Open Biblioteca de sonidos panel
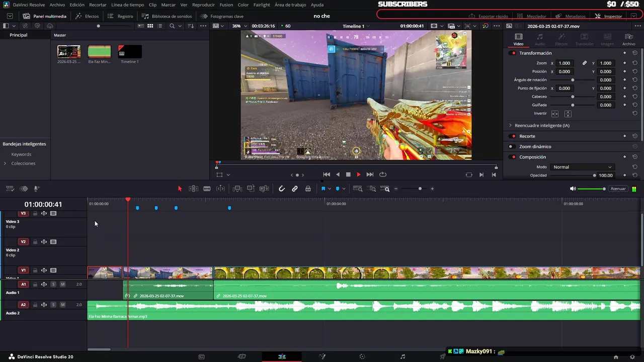The width and height of the screenshot is (644, 362). (167, 16)
